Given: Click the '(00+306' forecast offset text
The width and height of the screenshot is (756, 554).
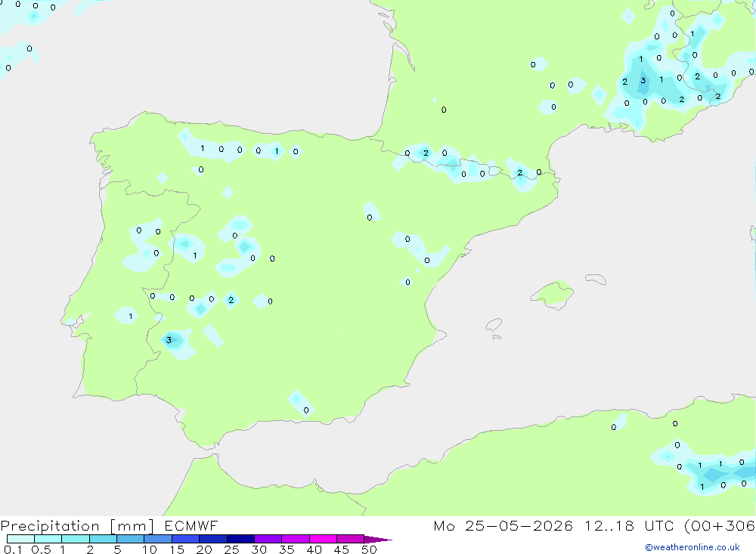Looking at the screenshot, I should pyautogui.click(x=720, y=526).
